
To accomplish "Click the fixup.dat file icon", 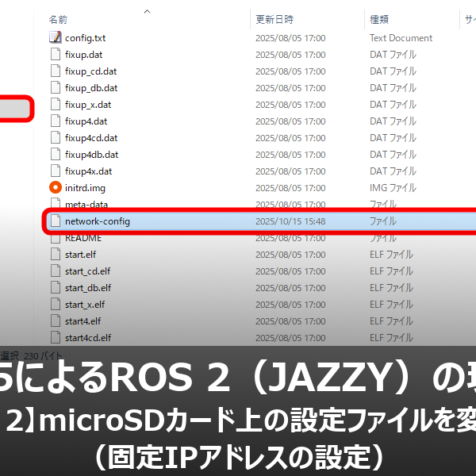I will point(55,55).
